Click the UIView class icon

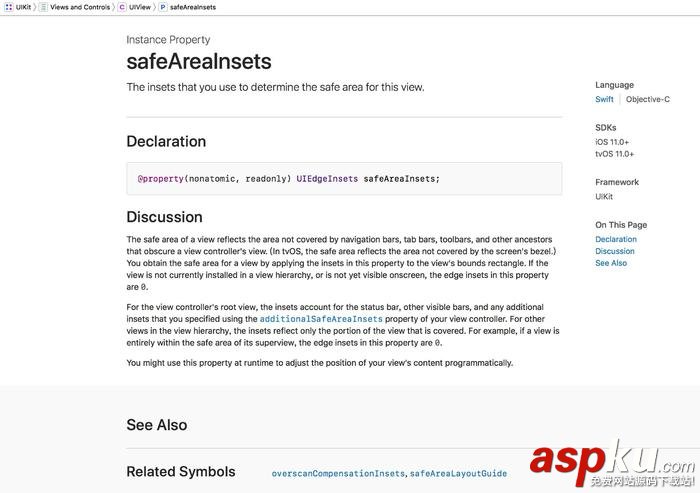[x=122, y=7]
